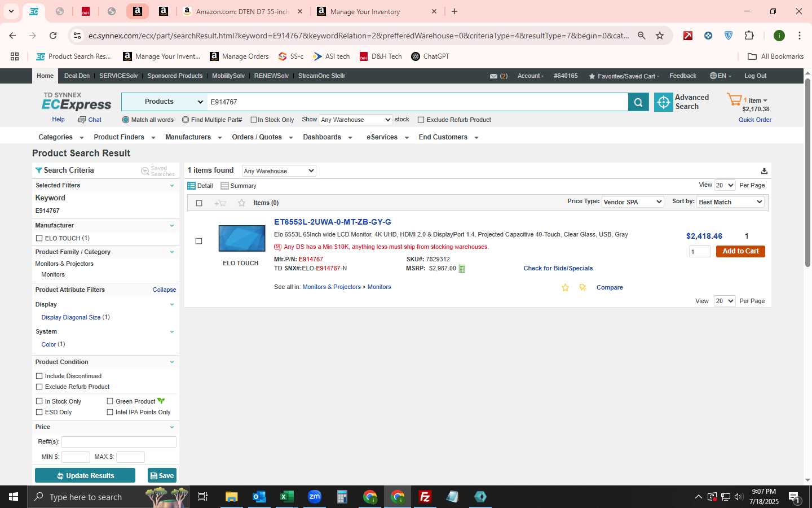The height and width of the screenshot is (508, 812).
Task: Download results via export icon
Action: point(764,171)
